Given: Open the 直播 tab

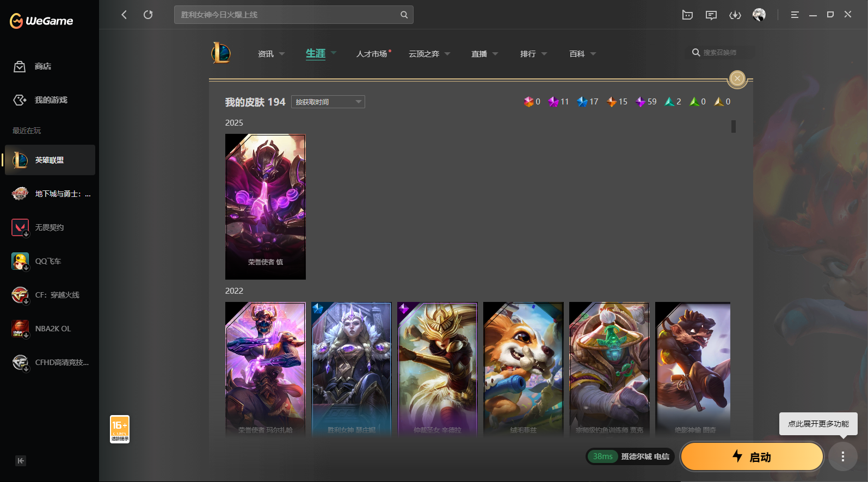Looking at the screenshot, I should click(x=479, y=54).
